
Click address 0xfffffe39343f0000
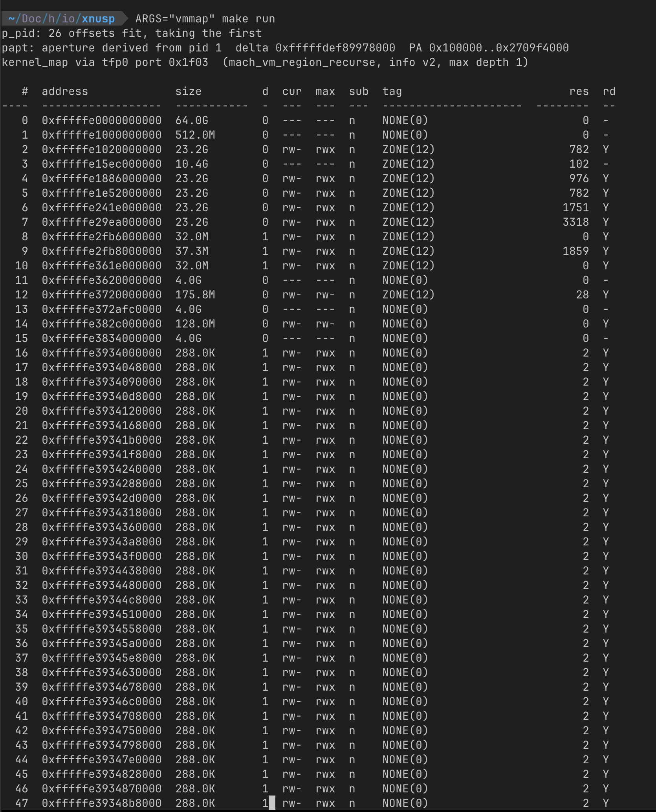(x=102, y=556)
